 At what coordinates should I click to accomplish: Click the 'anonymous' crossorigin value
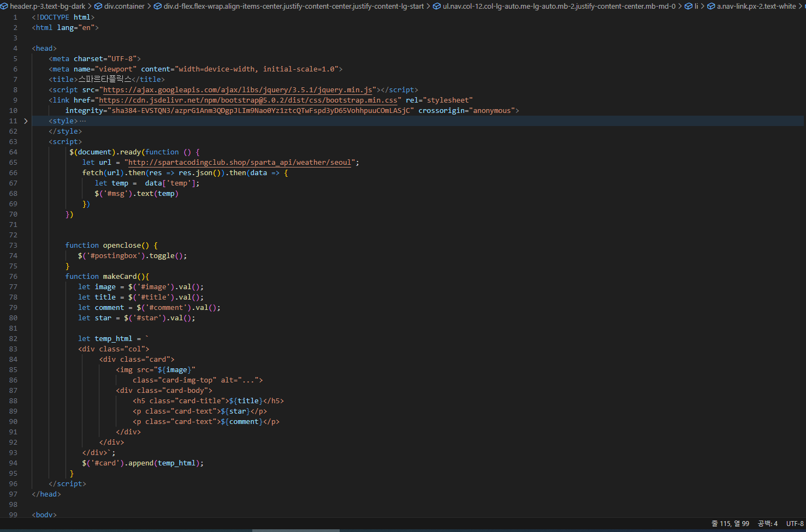(x=492, y=111)
